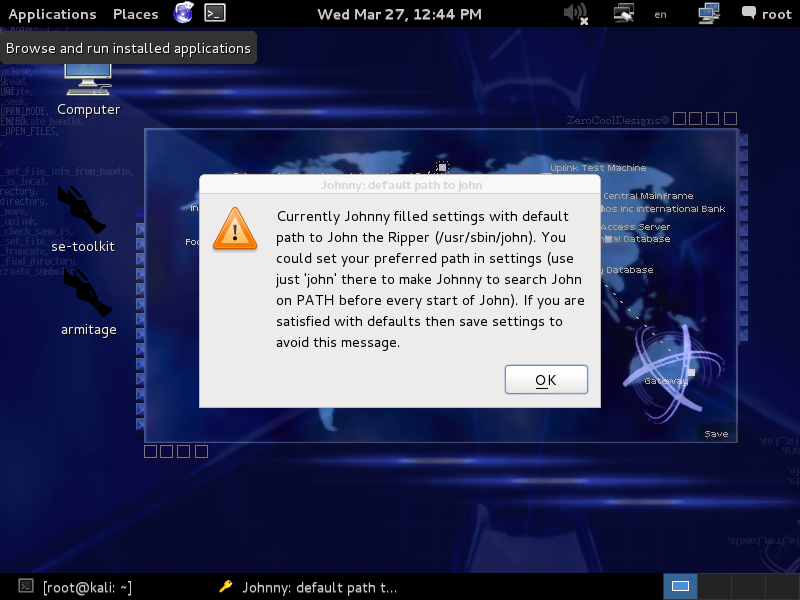Open the Applications menu
The height and width of the screenshot is (600, 800).
(x=53, y=14)
